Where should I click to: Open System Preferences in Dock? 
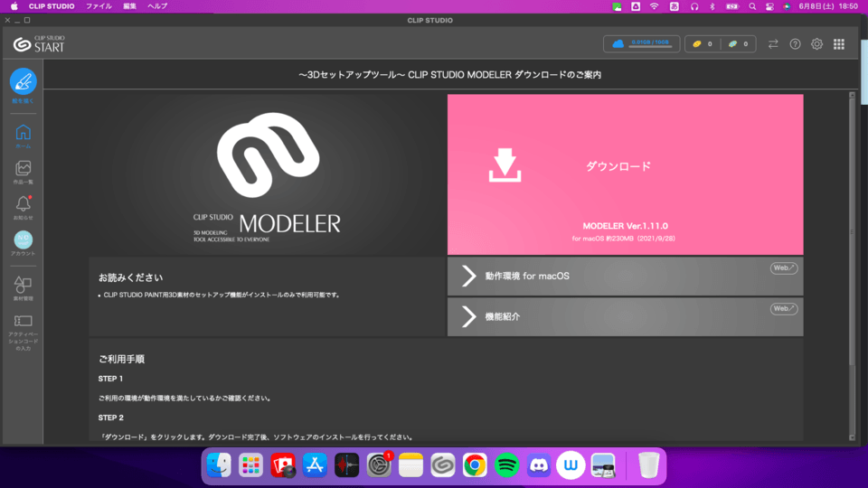379,465
